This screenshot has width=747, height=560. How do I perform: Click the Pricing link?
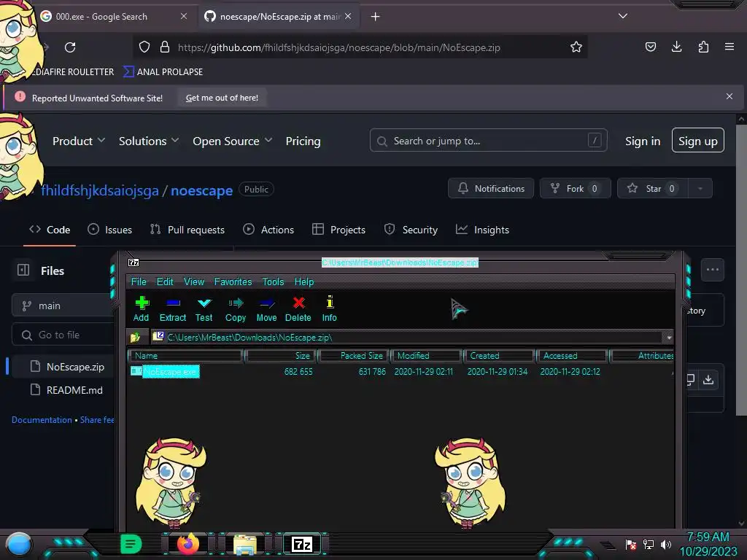point(303,141)
